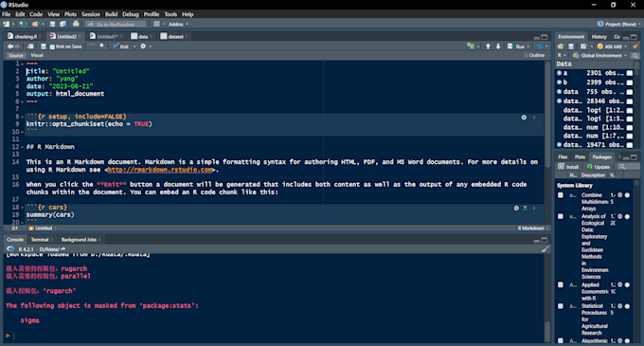Switch to the History tab
This screenshot has height=346, width=644.
coord(599,37)
